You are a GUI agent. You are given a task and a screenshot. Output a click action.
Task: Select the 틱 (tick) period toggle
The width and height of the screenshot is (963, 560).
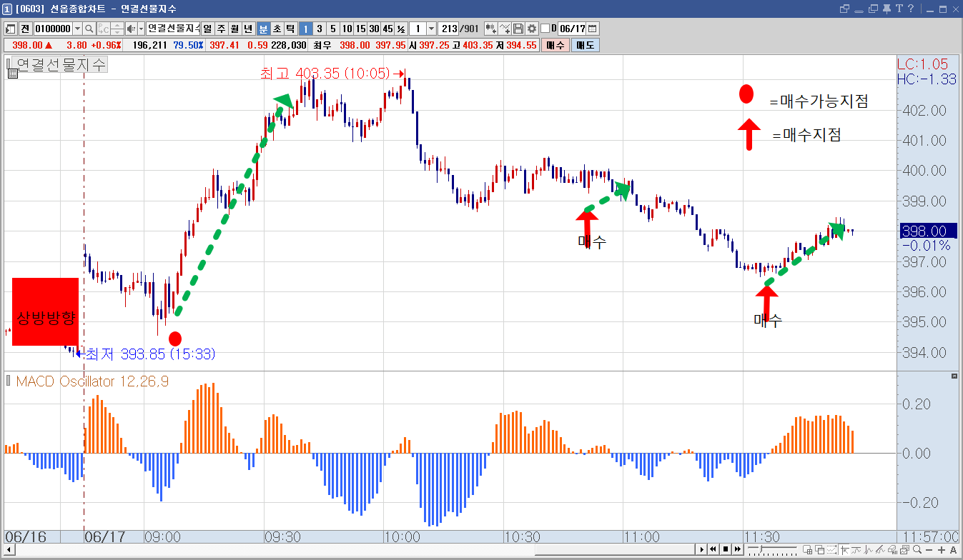pos(290,29)
